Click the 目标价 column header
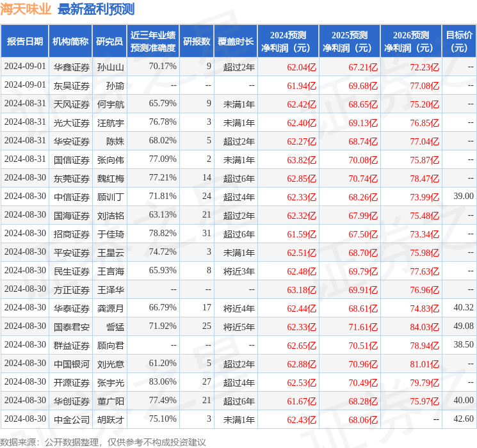The image size is (477, 448). [459, 42]
